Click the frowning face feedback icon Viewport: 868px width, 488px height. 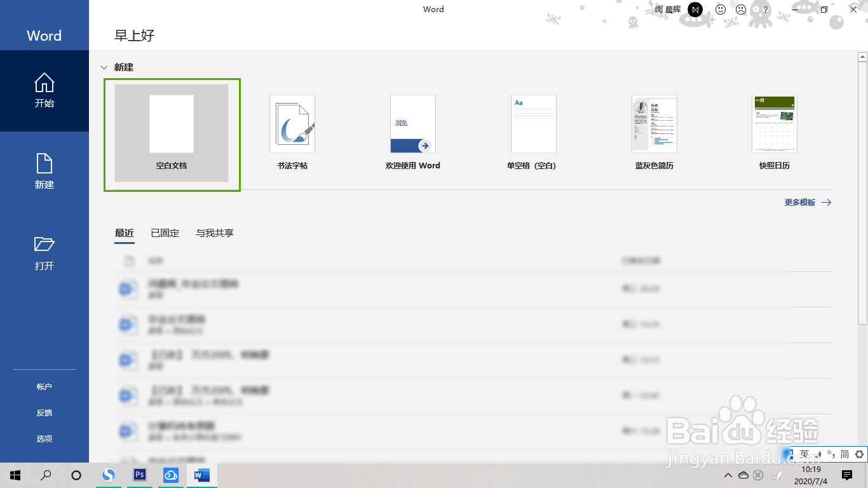coord(741,10)
